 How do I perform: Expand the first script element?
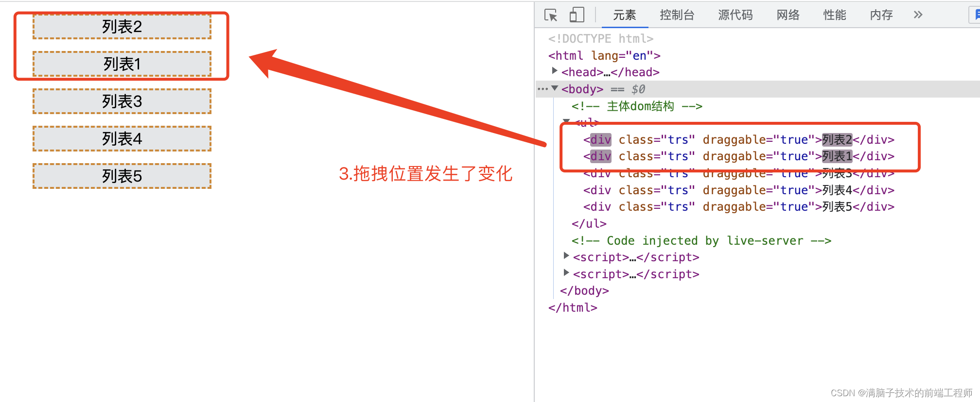tap(566, 256)
